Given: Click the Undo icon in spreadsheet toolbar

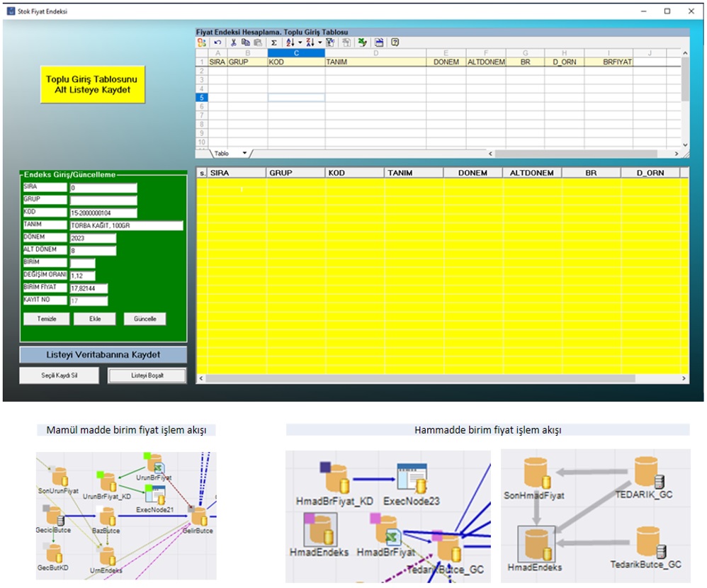Looking at the screenshot, I should click(217, 43).
